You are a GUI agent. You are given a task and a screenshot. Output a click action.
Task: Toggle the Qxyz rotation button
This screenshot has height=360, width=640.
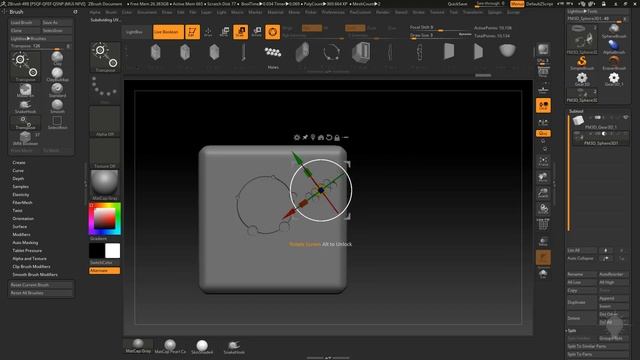pyautogui.click(x=543, y=133)
